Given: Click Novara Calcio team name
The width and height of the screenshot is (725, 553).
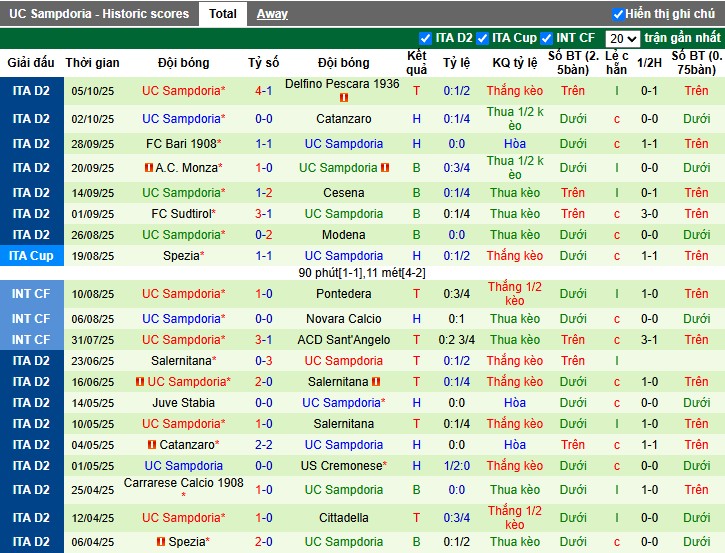Looking at the screenshot, I should tap(344, 319).
